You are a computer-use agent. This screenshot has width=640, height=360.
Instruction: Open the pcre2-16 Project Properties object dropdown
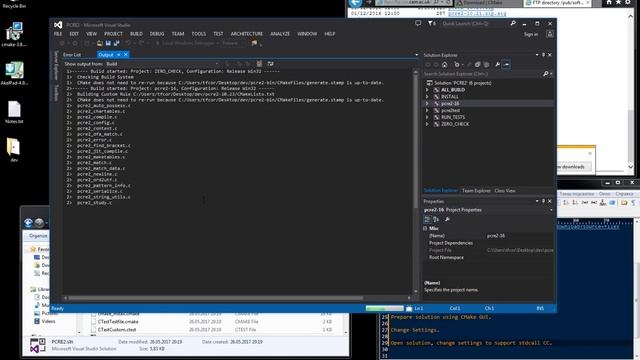pyautogui.click(x=551, y=210)
